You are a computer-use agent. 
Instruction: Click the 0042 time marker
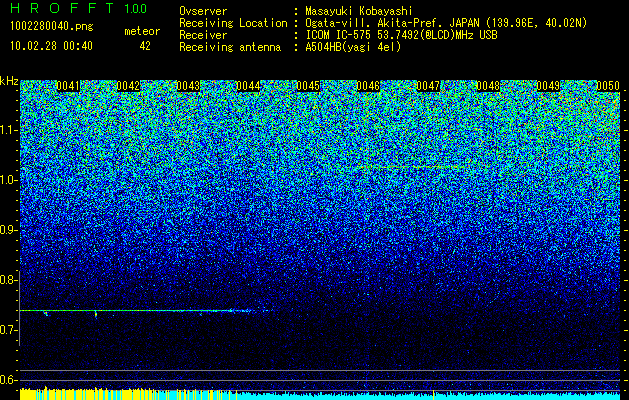[x=128, y=86]
